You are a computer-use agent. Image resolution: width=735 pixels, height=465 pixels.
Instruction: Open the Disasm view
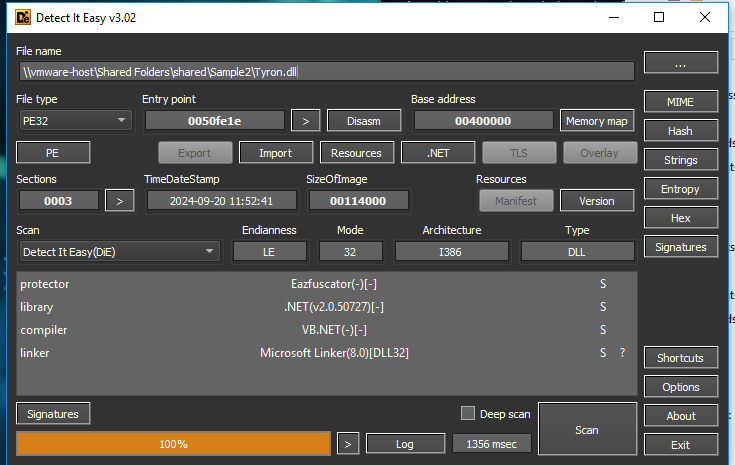(x=364, y=121)
